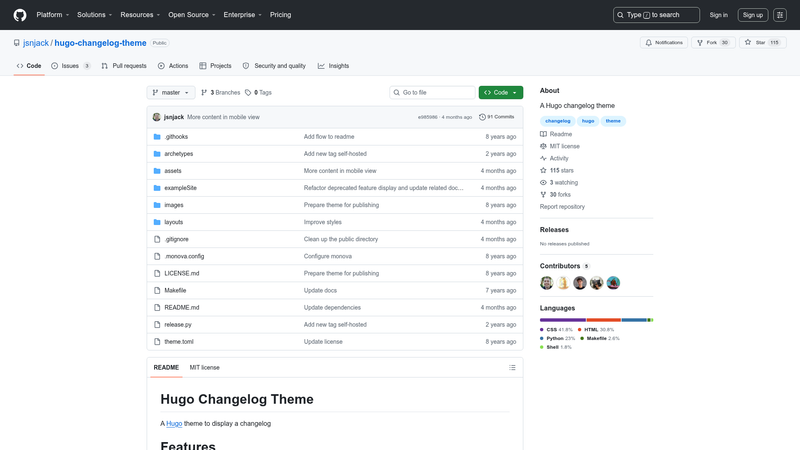Click the Readme book icon in About
800x450 pixels.
coord(543,134)
